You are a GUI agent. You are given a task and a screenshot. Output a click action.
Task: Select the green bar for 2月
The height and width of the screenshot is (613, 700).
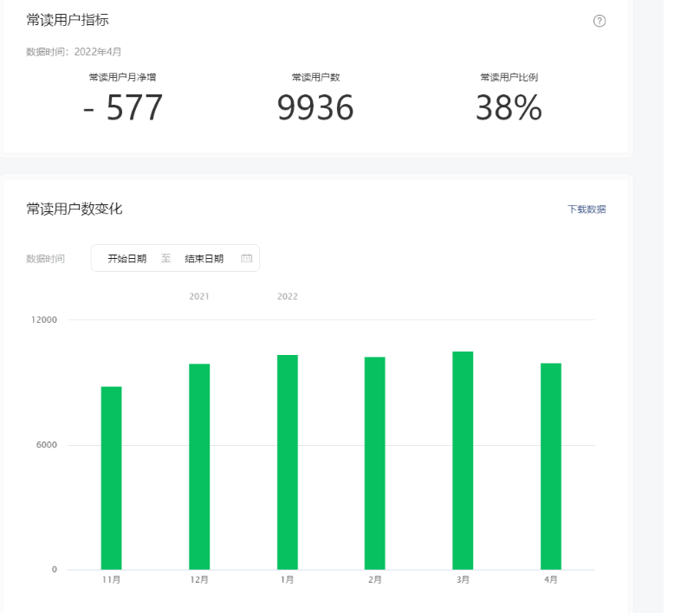pyautogui.click(x=375, y=463)
